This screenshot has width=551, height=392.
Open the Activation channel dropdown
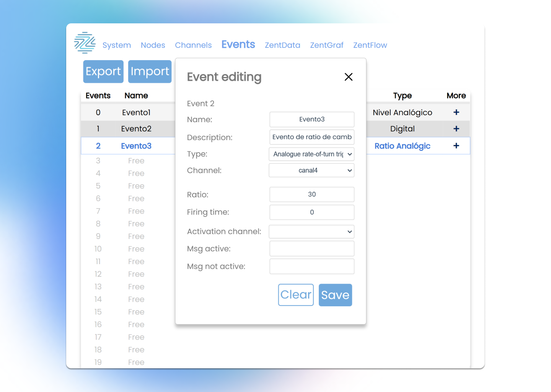point(311,232)
